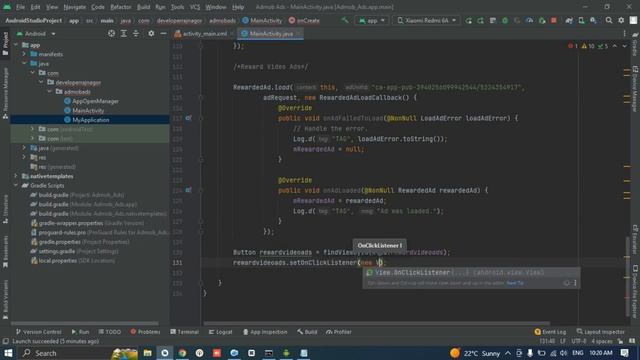
Task: Collapse the java folder
Action: click(24, 63)
